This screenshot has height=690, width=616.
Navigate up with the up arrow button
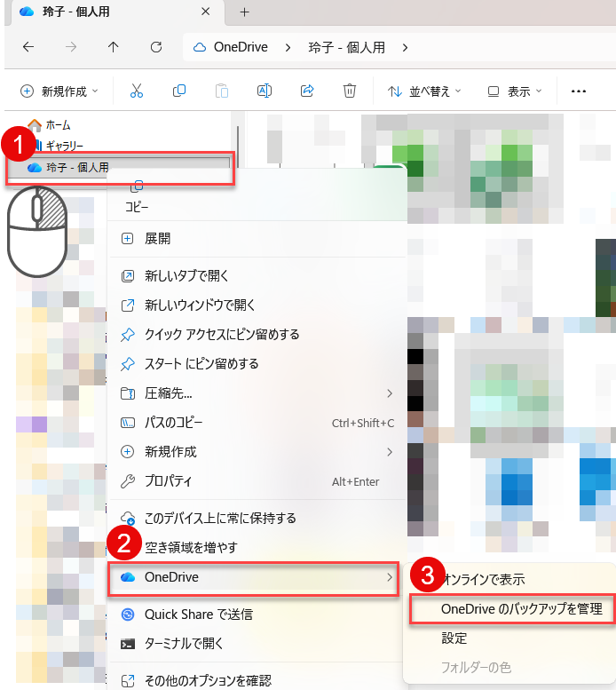pos(113,47)
